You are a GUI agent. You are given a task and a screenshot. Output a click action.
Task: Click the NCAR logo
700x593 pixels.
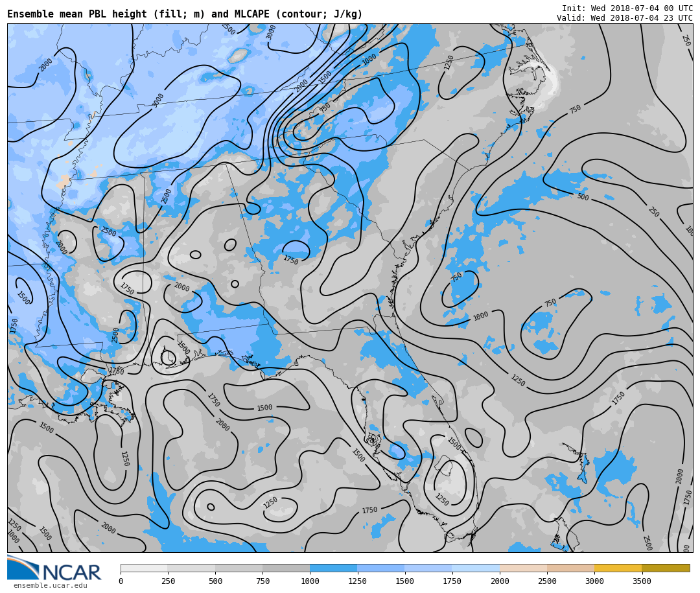coord(54,568)
